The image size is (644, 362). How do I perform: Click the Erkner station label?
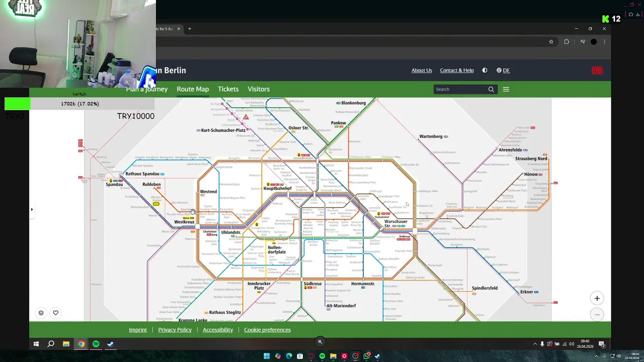[527, 292]
